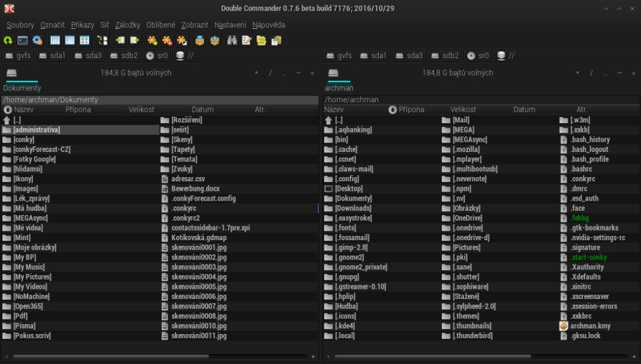
Task: Open the Označit menu
Action: point(53,25)
